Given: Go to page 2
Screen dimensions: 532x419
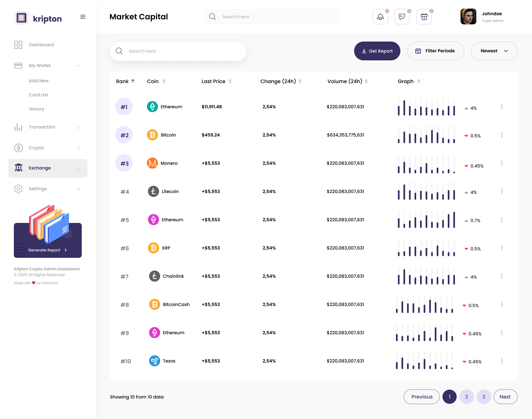Looking at the screenshot, I should coord(467,397).
